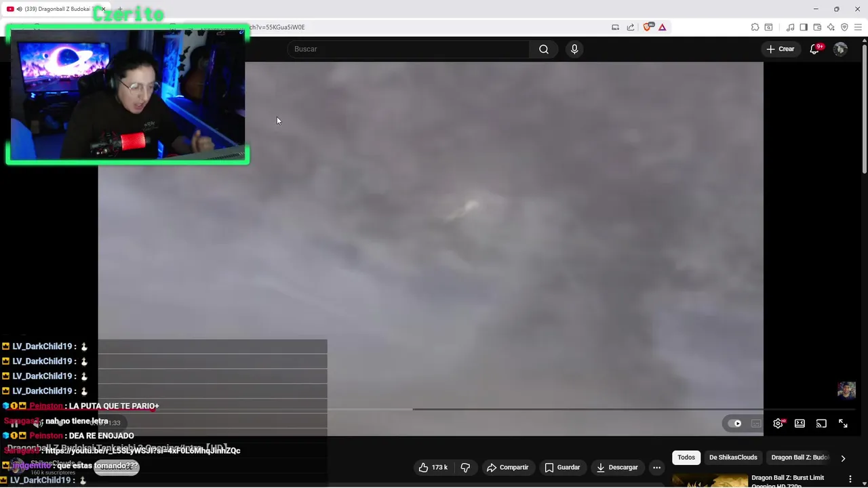Image resolution: width=868 pixels, height=488 pixels.
Task: Click the share page icon in address bar
Action: point(631,27)
